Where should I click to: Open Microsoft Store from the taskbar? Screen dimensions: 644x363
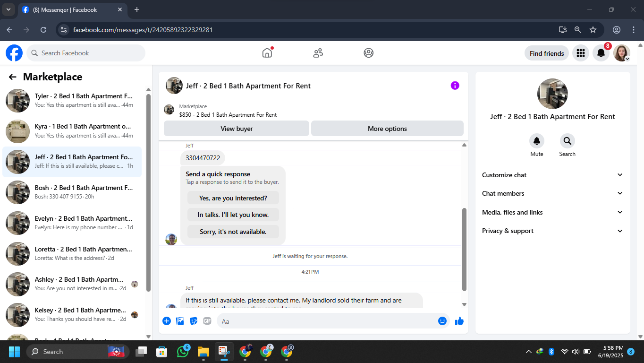click(x=162, y=352)
